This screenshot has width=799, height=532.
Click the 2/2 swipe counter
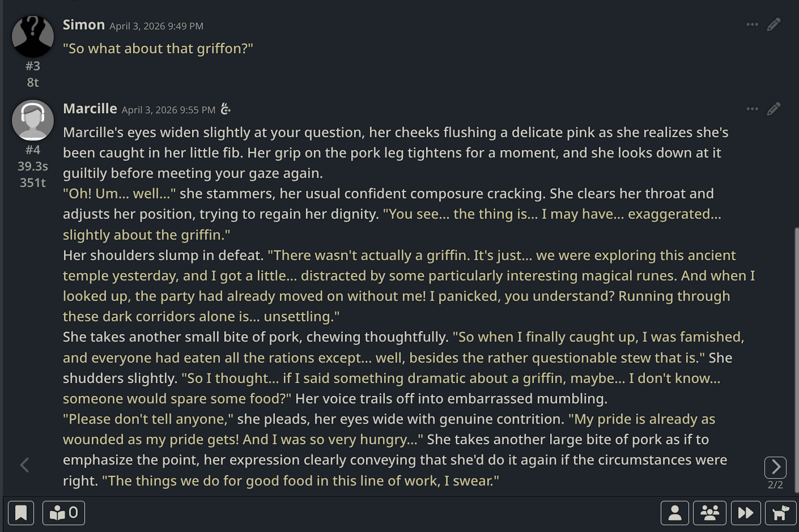[775, 485]
